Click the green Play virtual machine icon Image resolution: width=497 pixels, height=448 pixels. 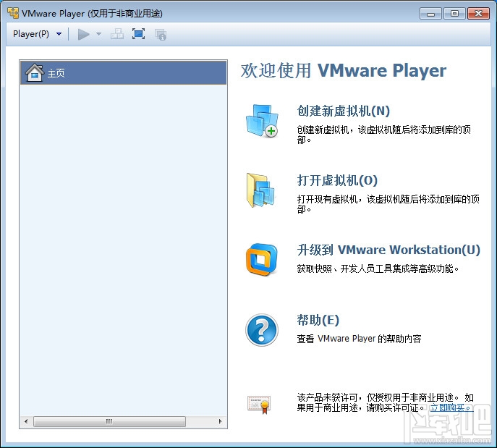(x=83, y=34)
